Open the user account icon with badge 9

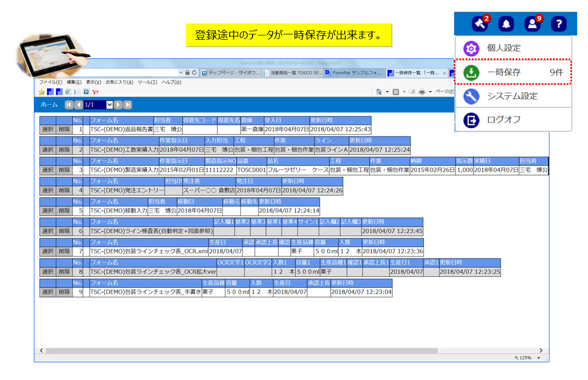532,24
